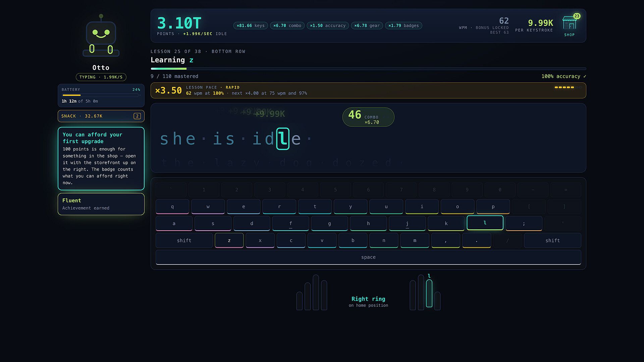Image resolution: width=644 pixels, height=362 pixels.
Task: Click the p key on the virtual keyboard
Action: (x=493, y=206)
